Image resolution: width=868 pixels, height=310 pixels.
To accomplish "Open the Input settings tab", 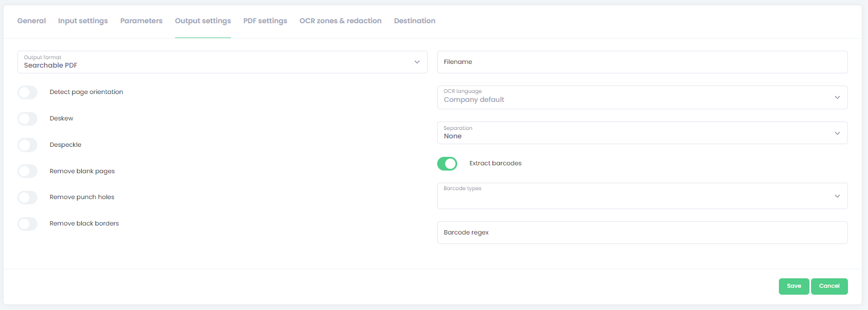I will pos(83,21).
